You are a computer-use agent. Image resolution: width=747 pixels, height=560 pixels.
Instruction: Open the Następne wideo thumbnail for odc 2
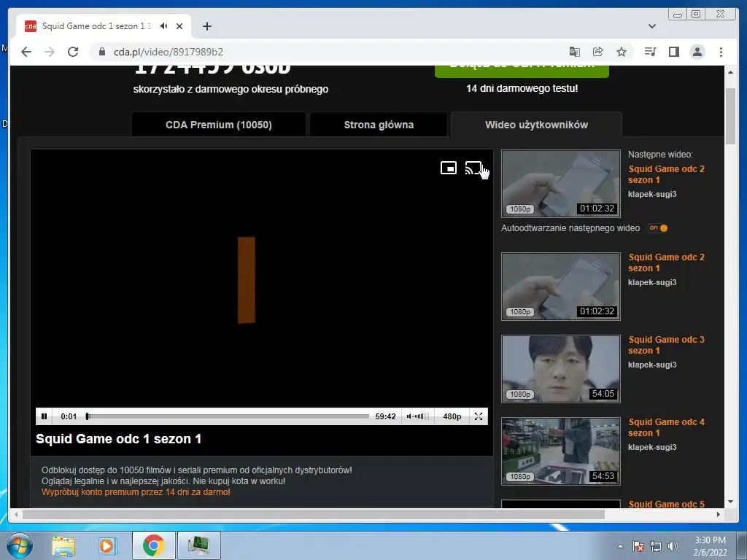coord(561,183)
